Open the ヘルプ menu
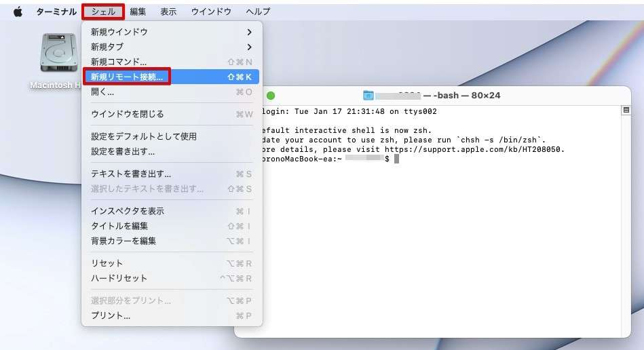Viewport: 644px width, 350px height. (x=258, y=12)
